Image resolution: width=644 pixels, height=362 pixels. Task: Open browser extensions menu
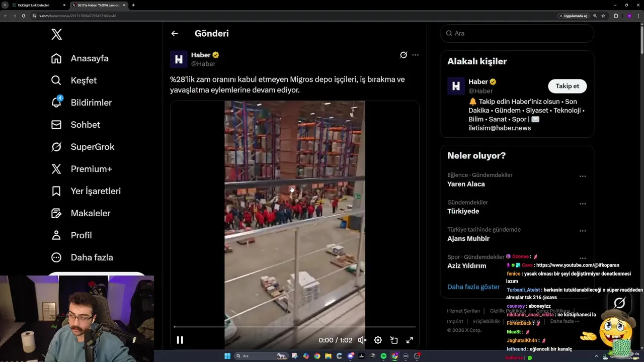tap(616, 16)
